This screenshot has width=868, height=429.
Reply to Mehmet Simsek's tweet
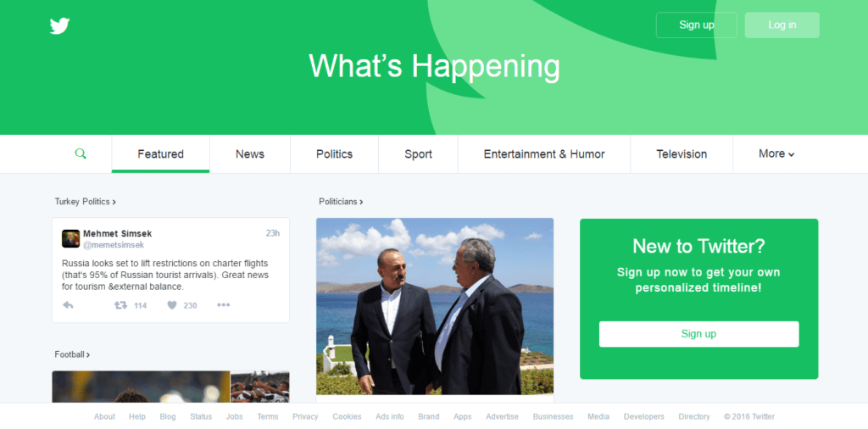coord(68,305)
